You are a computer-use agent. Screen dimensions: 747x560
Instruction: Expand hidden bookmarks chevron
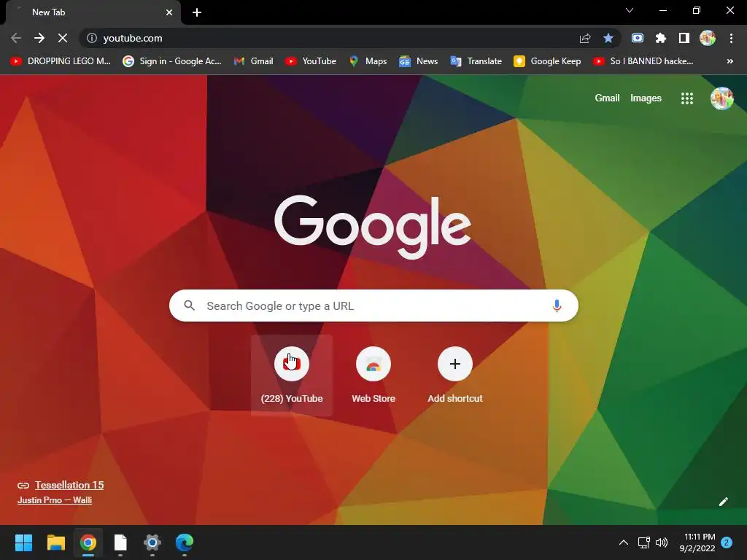pos(729,61)
